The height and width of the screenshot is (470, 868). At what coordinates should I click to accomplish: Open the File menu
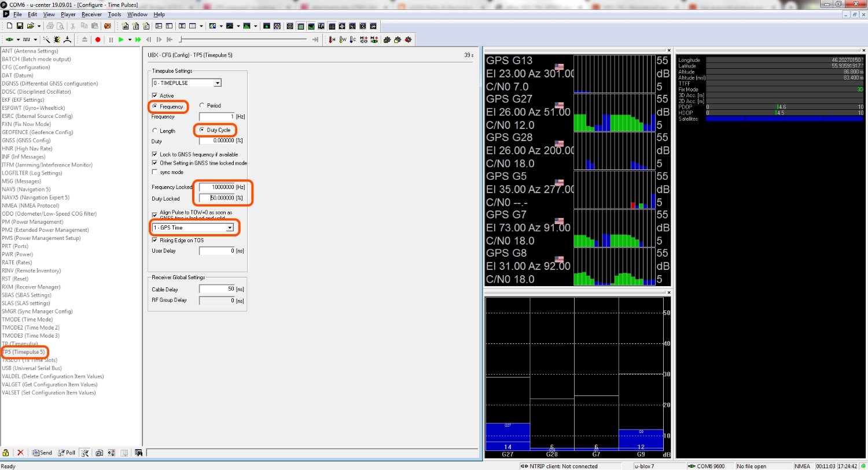pos(17,14)
